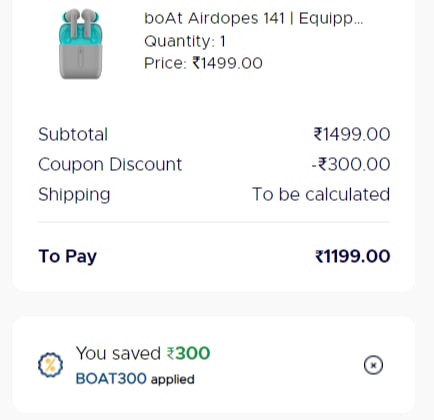This screenshot has width=434, height=420.
Task: Open the boAt Airdopes 141 product thumbnail
Action: tap(80, 44)
